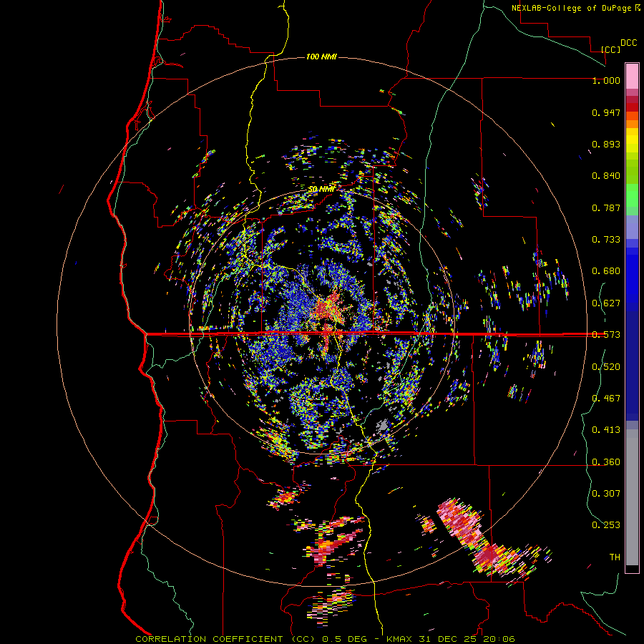Viewport: 644px width, 644px height.
Task: Select the 0.787 legend value
Action: (606, 208)
